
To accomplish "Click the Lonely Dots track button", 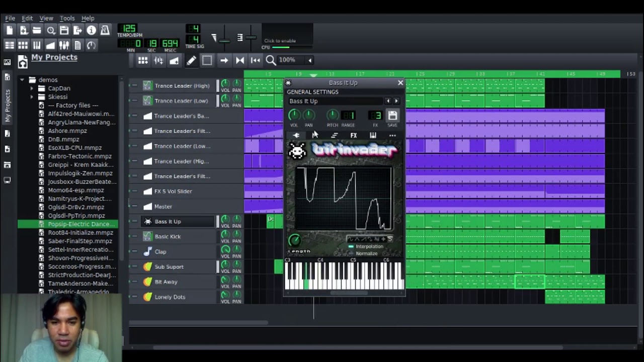I will [x=178, y=297].
